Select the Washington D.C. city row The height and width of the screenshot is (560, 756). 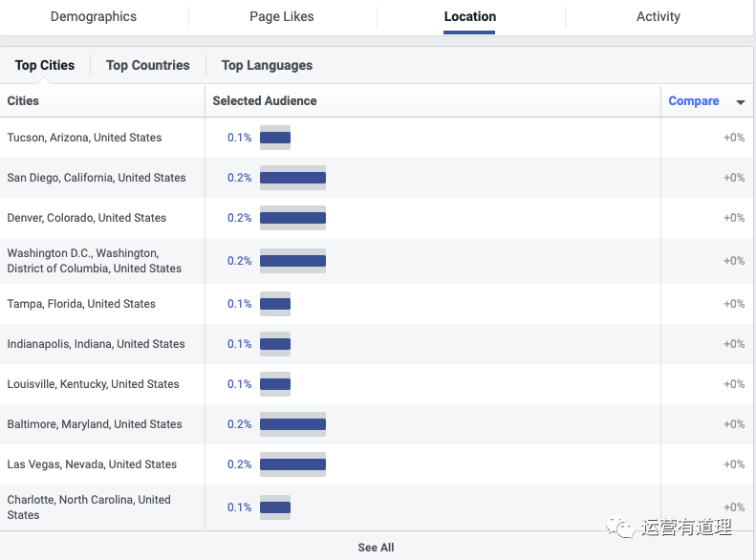[94, 261]
